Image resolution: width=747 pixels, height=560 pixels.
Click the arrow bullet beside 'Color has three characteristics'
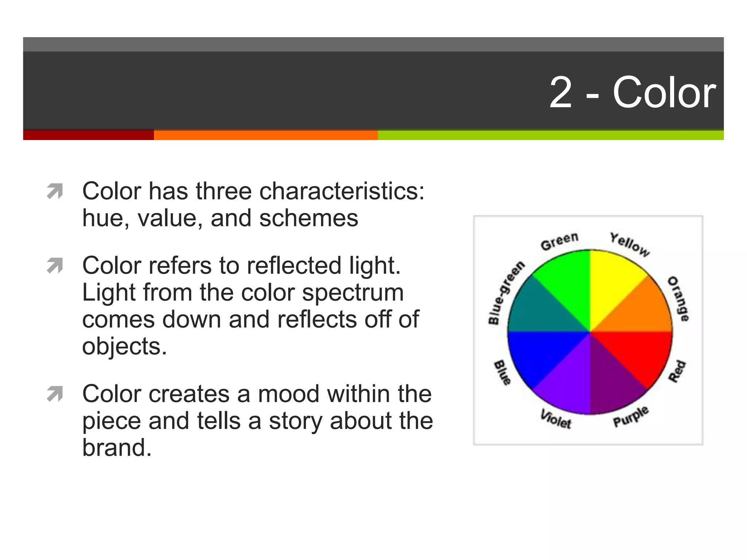[x=55, y=192]
